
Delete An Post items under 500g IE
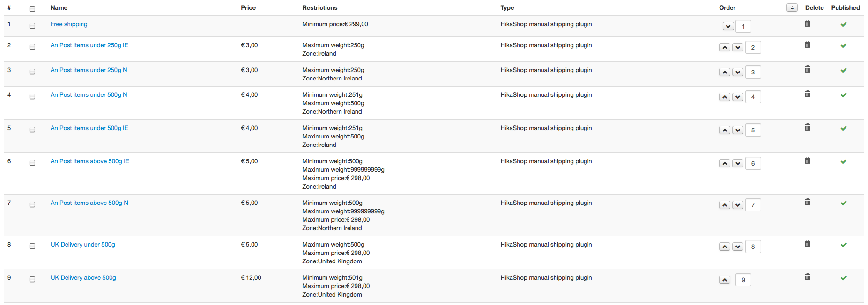[x=807, y=127]
